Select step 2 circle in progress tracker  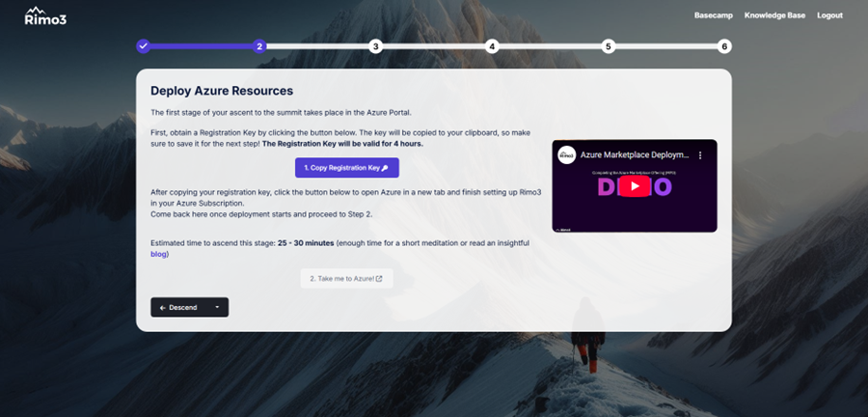258,45
